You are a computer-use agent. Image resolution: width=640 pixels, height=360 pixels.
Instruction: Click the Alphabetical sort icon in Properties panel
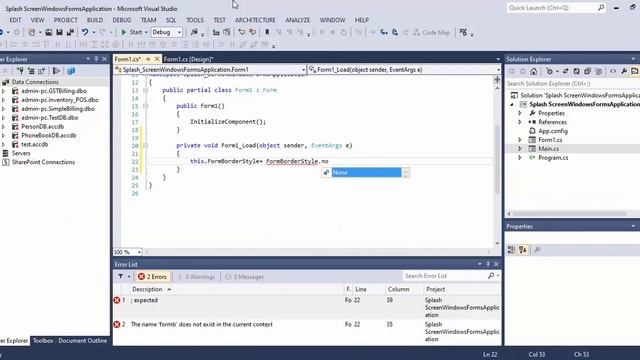523,250
